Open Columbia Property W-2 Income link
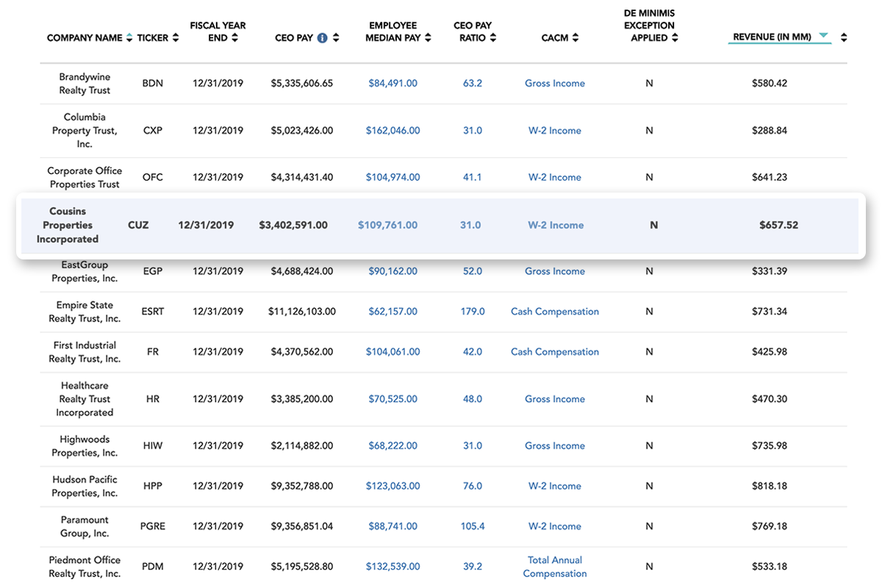Image resolution: width=882 pixels, height=588 pixels. click(x=555, y=130)
